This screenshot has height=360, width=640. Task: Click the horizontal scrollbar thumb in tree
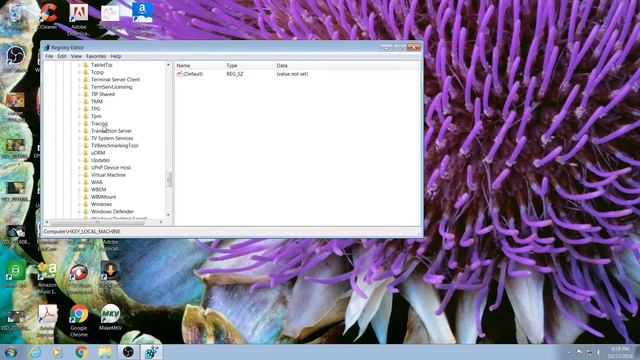97,222
